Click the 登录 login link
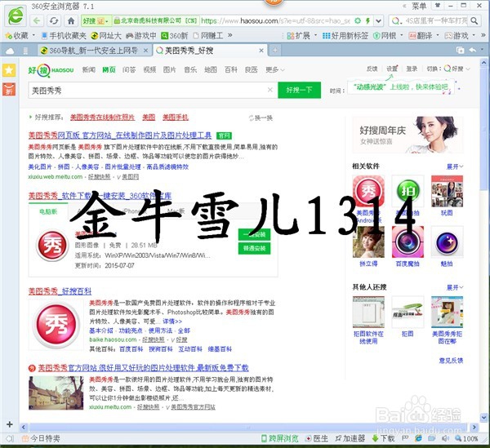 point(412,69)
